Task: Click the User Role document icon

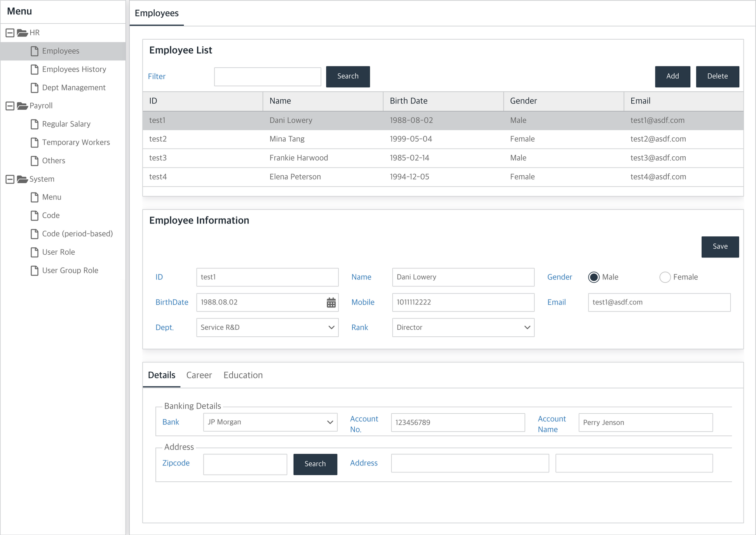Action: (x=35, y=252)
